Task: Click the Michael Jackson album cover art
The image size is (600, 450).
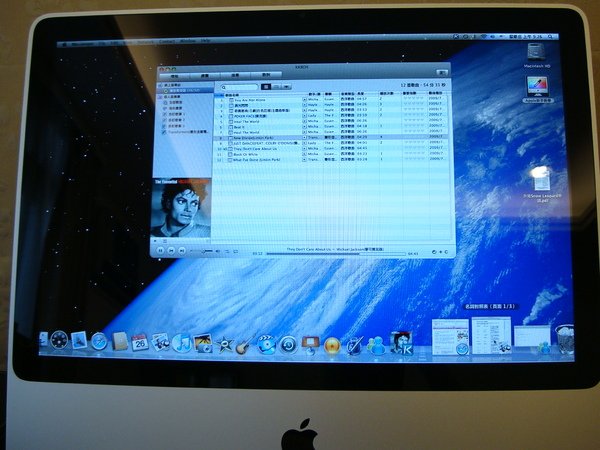Action: [x=181, y=208]
